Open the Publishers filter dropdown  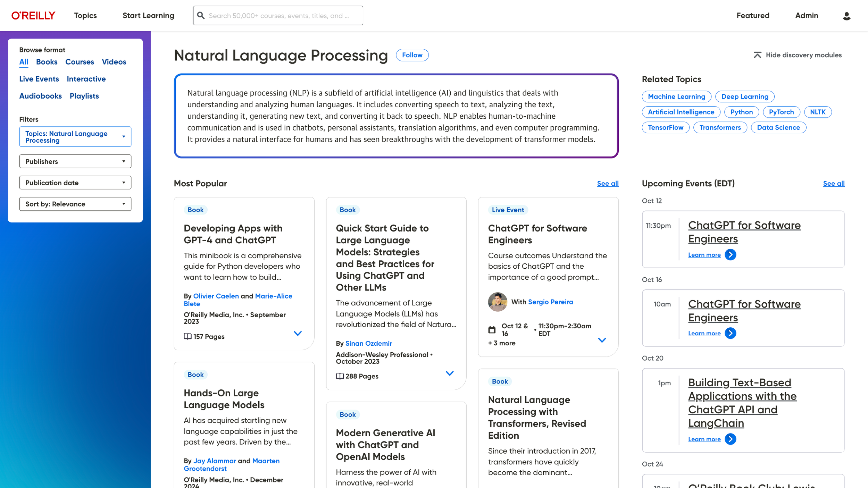pyautogui.click(x=75, y=161)
